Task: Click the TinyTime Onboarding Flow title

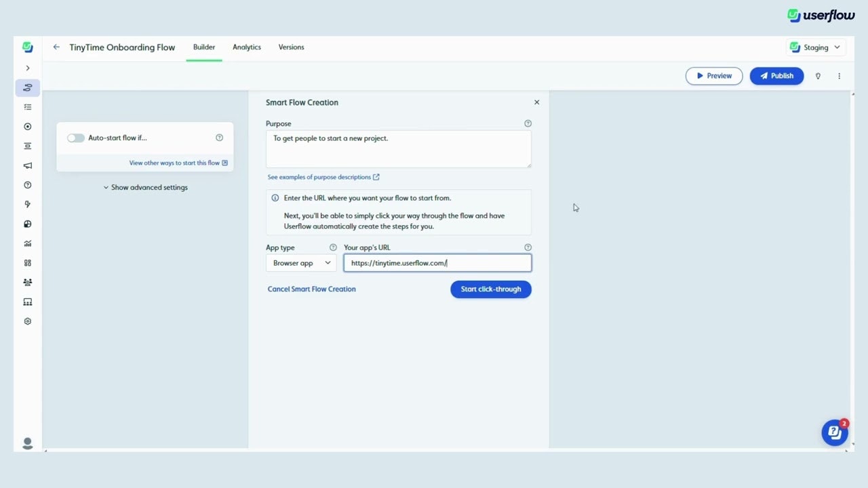Action: [122, 47]
